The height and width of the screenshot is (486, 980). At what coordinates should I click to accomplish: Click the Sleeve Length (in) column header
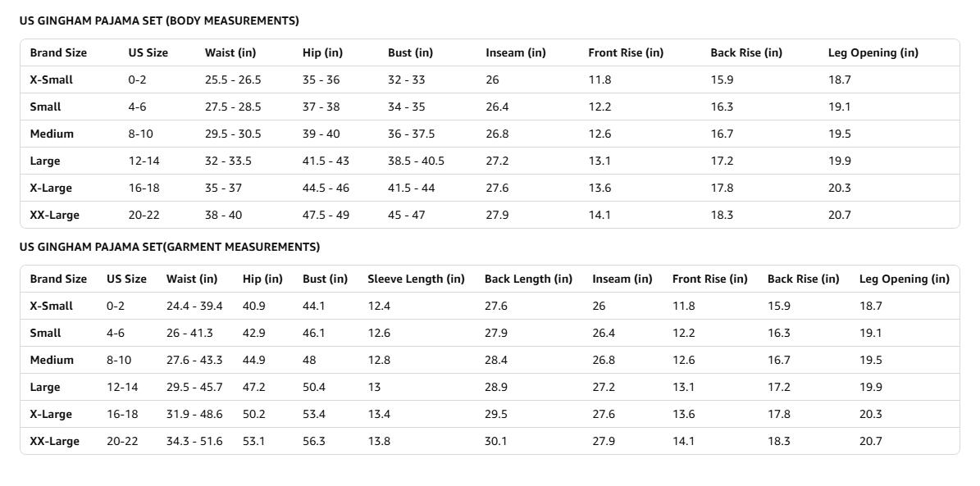417,279
